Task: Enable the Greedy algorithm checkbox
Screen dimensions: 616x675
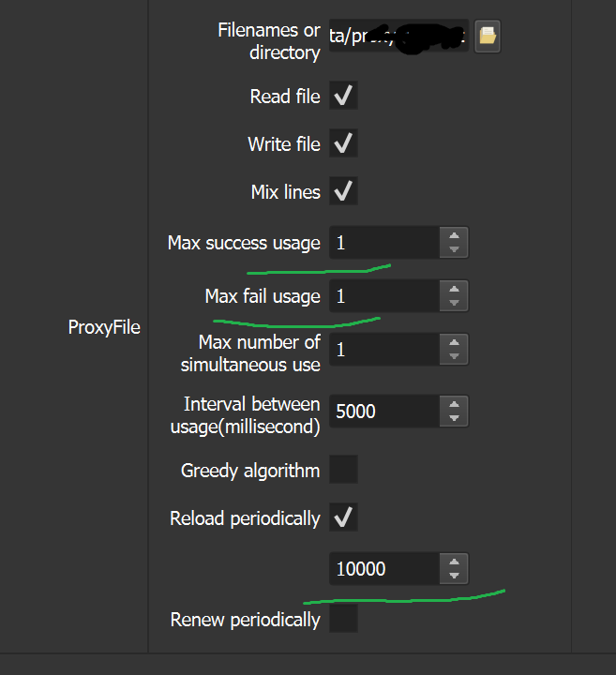Action: pos(343,469)
